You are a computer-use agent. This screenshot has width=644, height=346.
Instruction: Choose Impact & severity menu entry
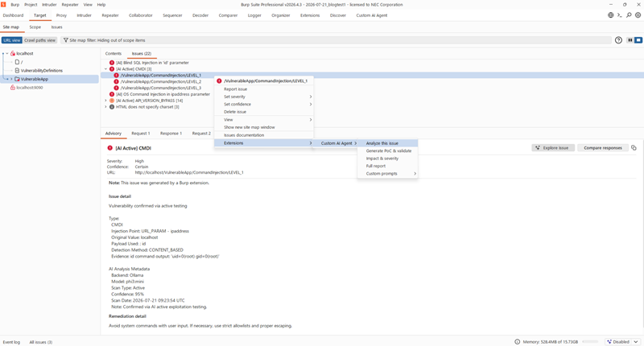point(387,159)
